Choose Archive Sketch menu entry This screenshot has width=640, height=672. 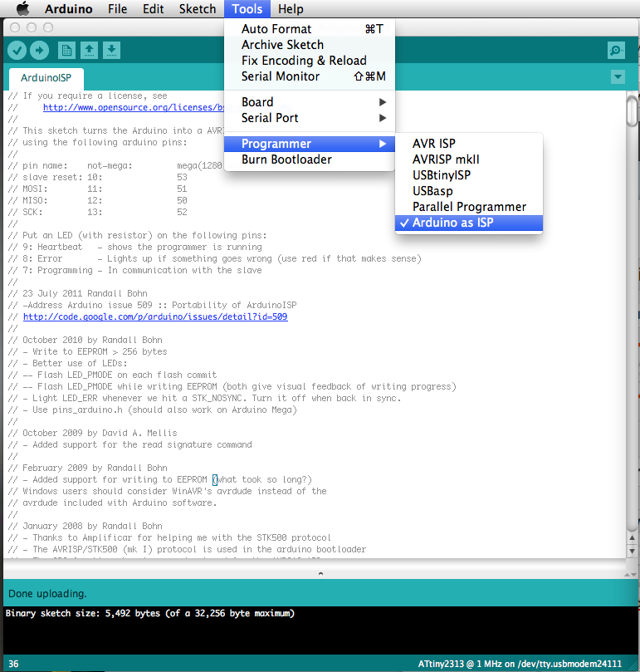point(310,45)
